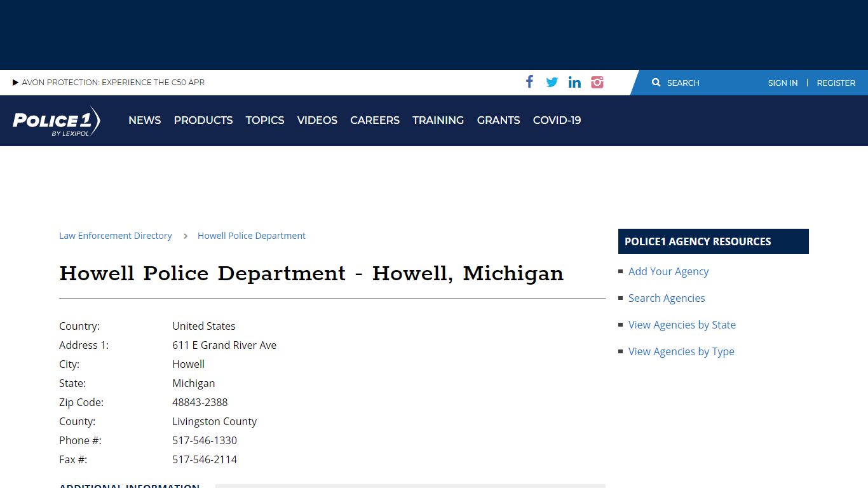The height and width of the screenshot is (488, 868).
Task: Click the Police1 by Lexipol logo
Action: (x=57, y=121)
